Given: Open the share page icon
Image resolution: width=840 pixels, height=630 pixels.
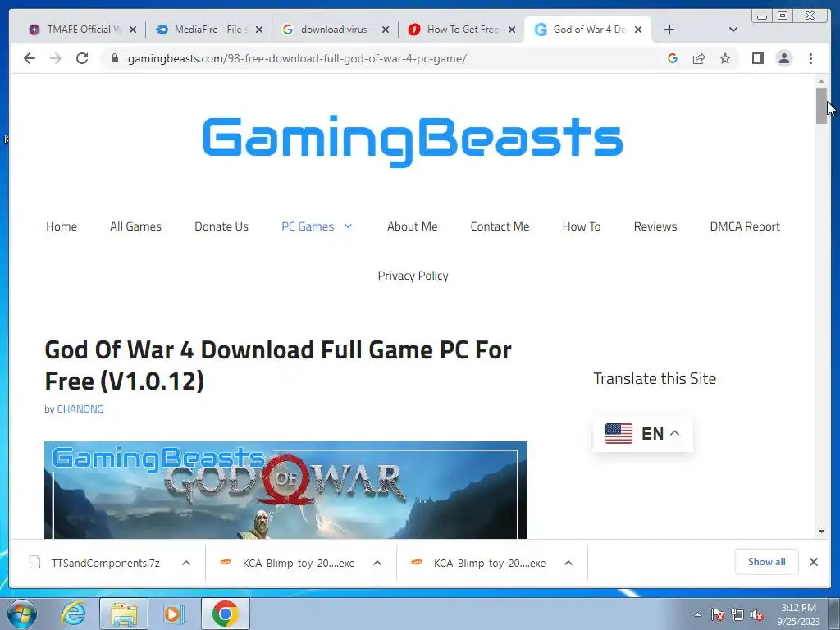Looking at the screenshot, I should 699,58.
